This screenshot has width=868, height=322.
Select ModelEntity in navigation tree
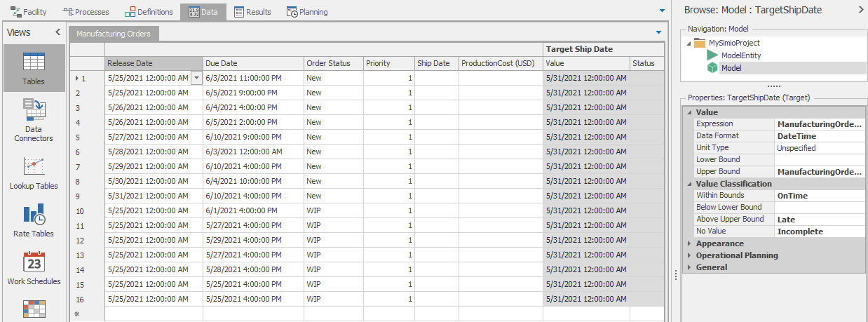741,55
